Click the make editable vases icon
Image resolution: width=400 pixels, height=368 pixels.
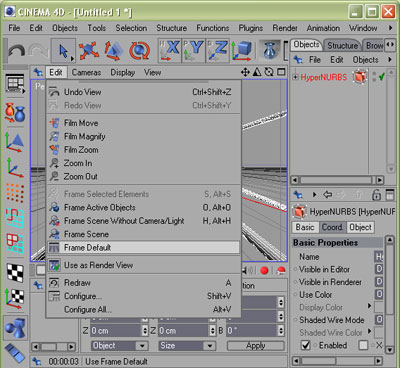pos(15,113)
